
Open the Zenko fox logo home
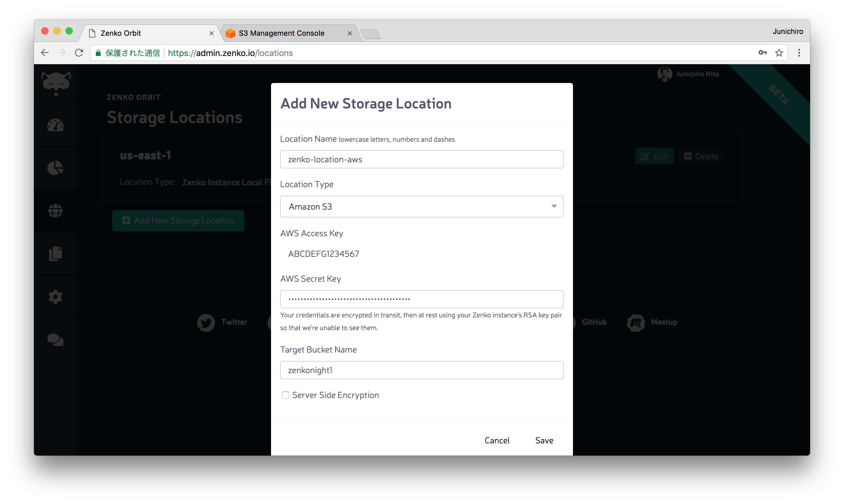pos(56,84)
